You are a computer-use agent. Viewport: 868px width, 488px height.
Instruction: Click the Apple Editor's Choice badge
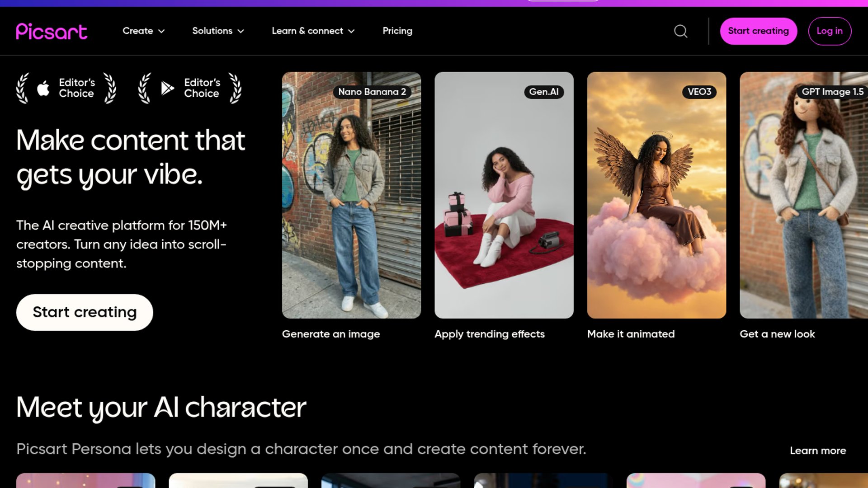click(66, 88)
